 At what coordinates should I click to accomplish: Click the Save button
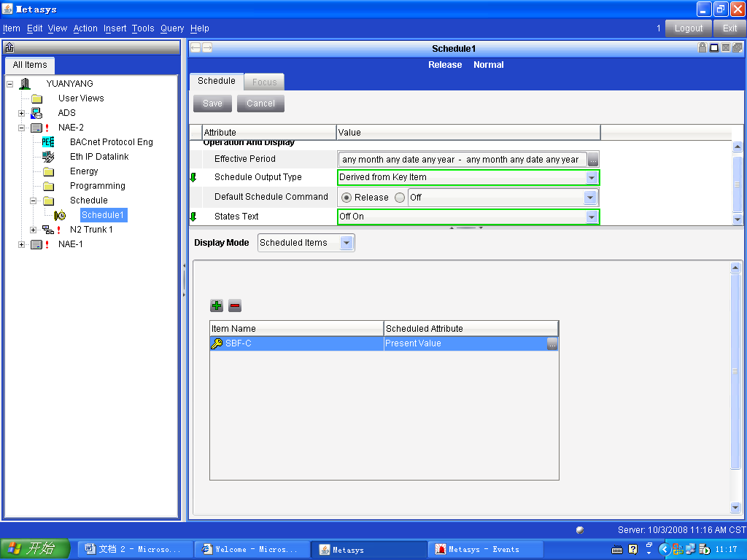click(212, 104)
